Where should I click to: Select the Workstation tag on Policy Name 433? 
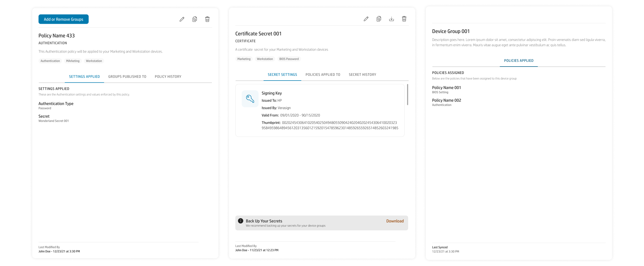point(94,61)
